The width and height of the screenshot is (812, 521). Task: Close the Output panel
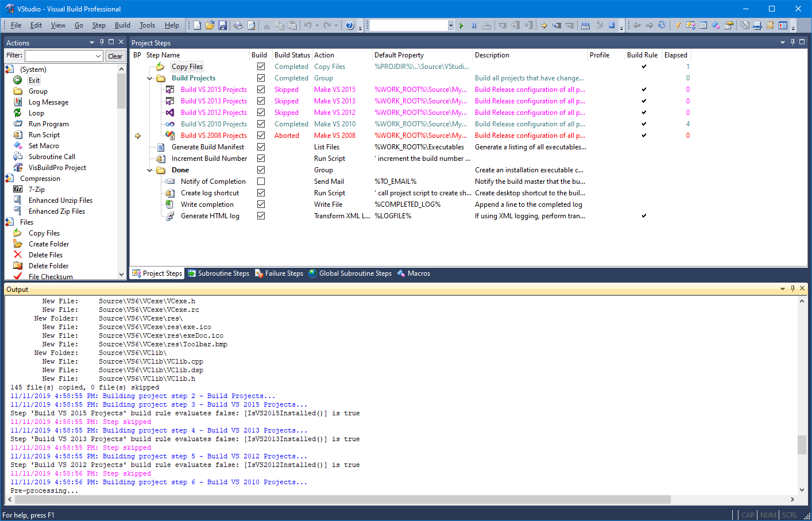(802, 289)
